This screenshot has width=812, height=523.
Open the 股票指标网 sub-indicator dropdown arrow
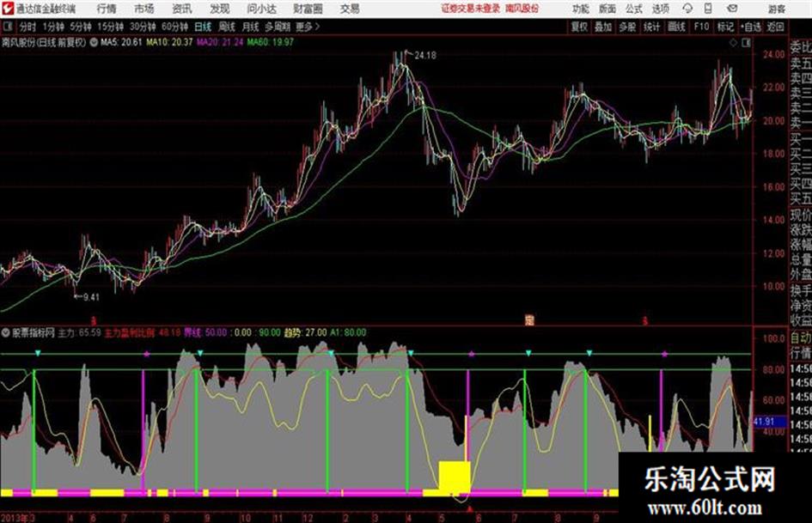tap(6, 332)
